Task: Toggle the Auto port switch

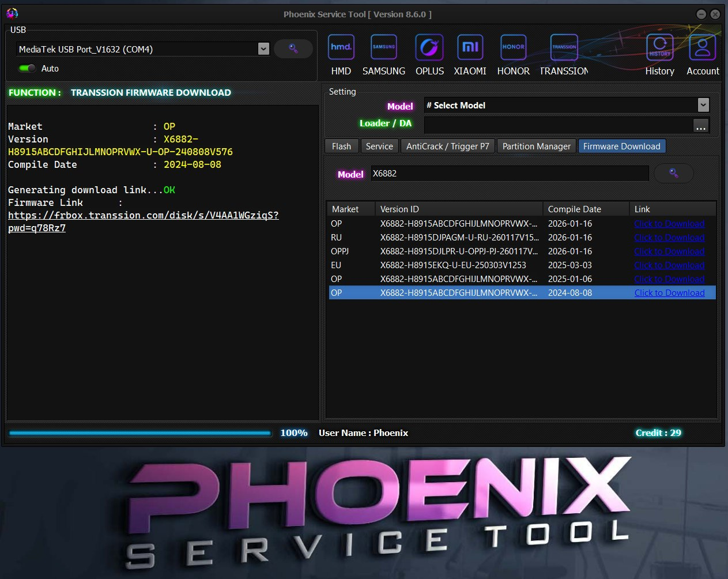Action: (27, 69)
